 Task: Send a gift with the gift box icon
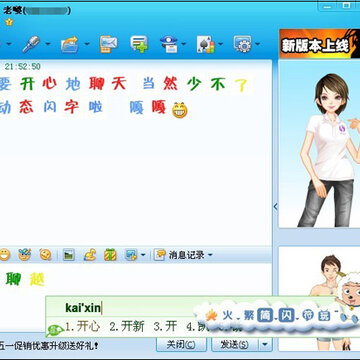click(110, 255)
